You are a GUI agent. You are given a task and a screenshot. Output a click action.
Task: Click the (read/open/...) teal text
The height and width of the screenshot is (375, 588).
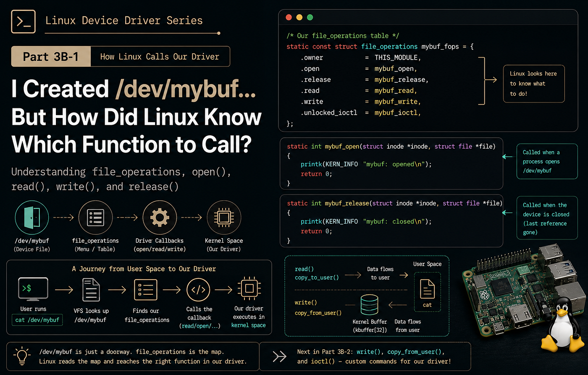[199, 326]
